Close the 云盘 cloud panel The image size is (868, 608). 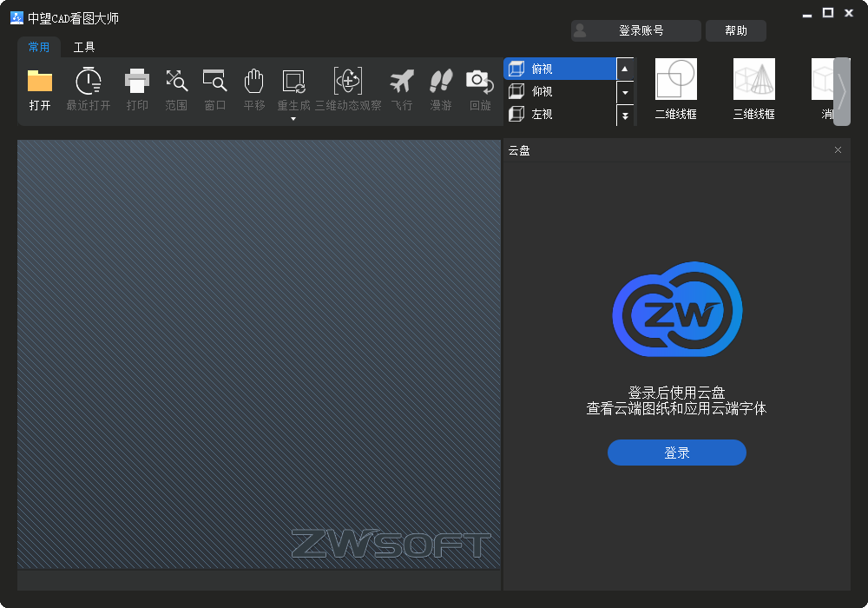[x=838, y=150]
